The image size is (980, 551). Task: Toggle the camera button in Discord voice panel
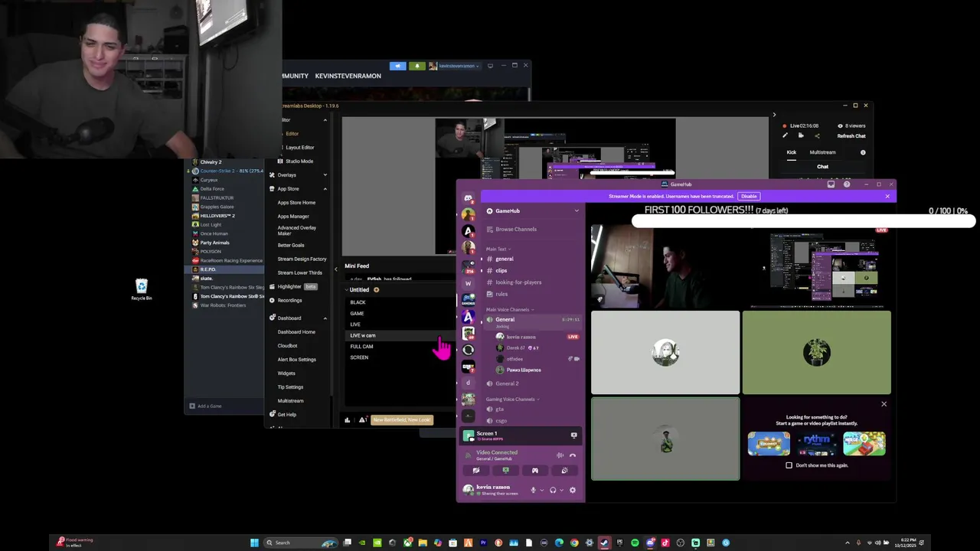[x=476, y=471]
